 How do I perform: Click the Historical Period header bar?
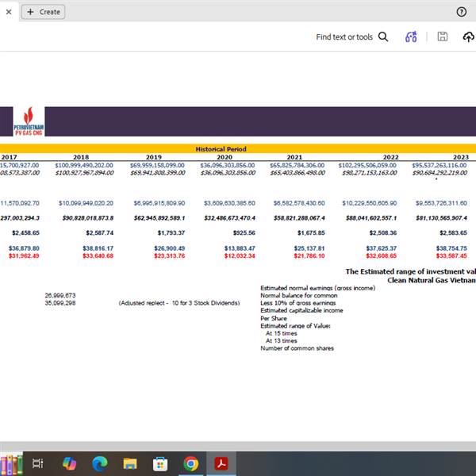(x=238, y=149)
